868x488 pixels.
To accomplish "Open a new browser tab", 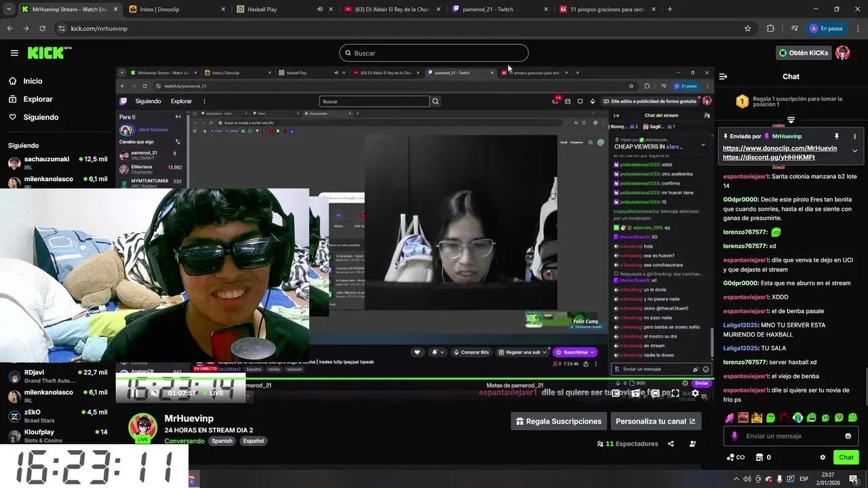I will (x=670, y=9).
